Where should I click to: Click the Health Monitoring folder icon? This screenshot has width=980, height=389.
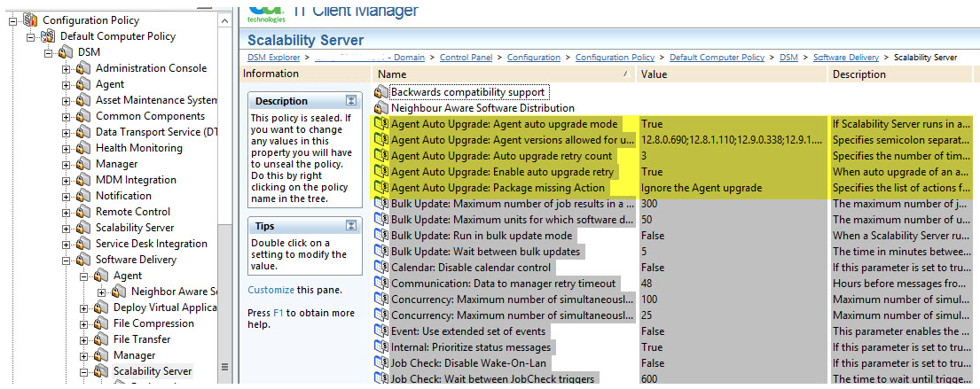click(x=83, y=148)
